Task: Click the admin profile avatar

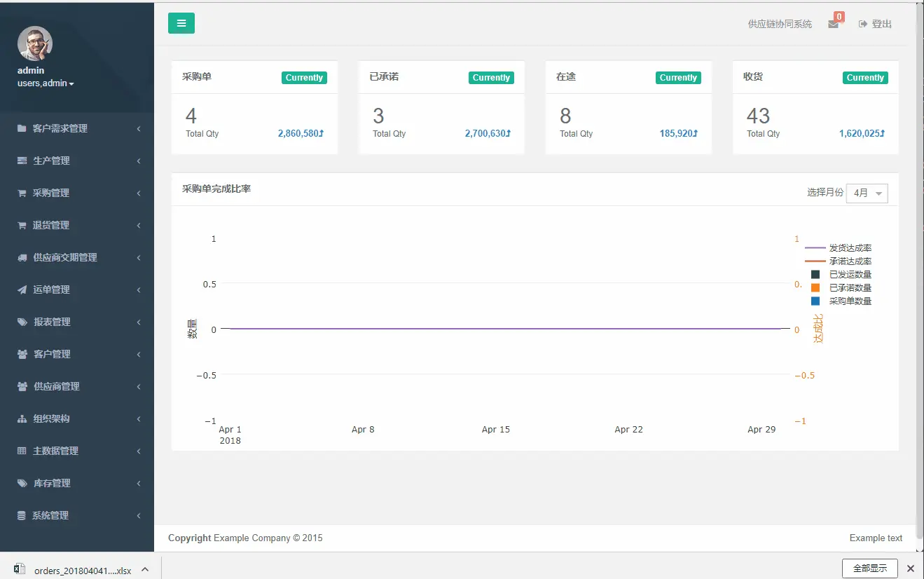Action: [35, 43]
